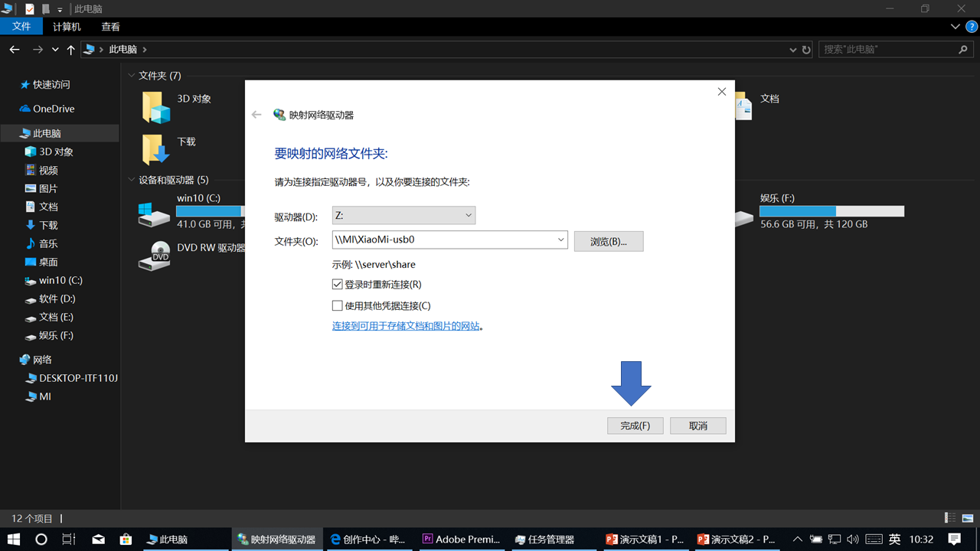Click the search magnifier icon

(963, 49)
